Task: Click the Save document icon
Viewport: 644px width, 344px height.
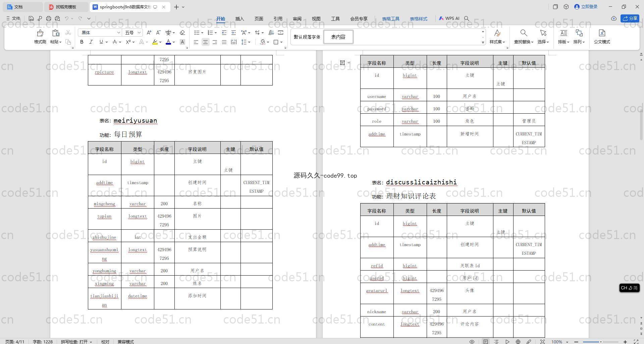Action: tap(31, 18)
